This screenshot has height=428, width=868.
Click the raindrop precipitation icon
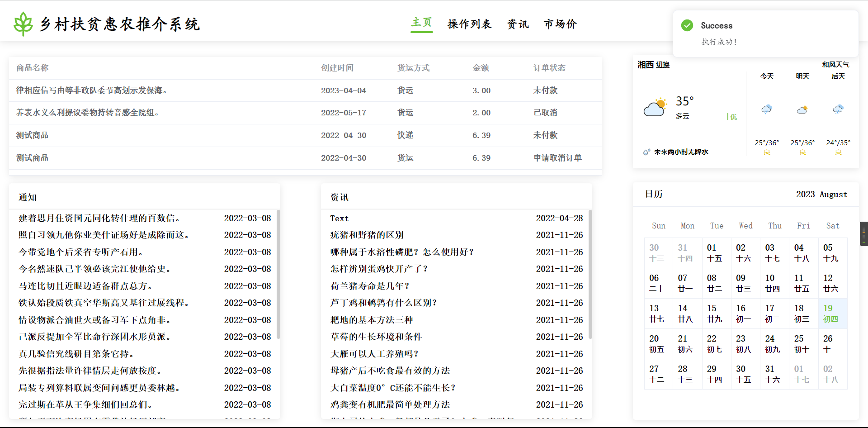pyautogui.click(x=646, y=152)
